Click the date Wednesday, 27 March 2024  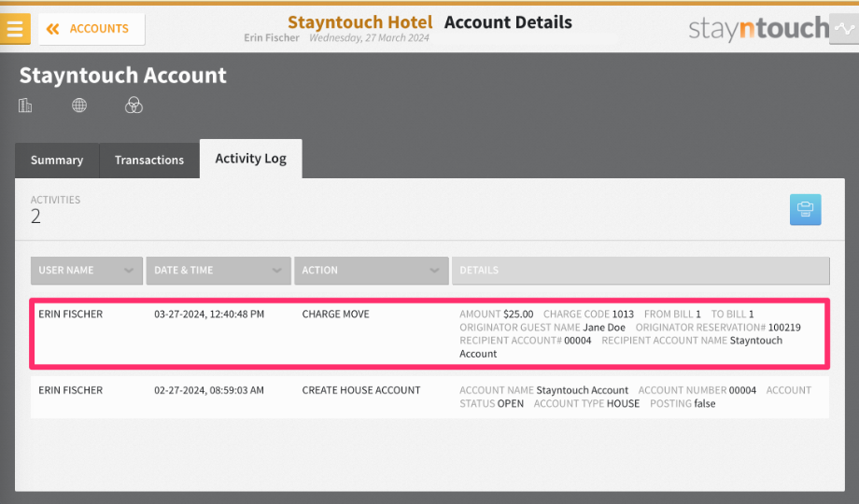(x=369, y=37)
